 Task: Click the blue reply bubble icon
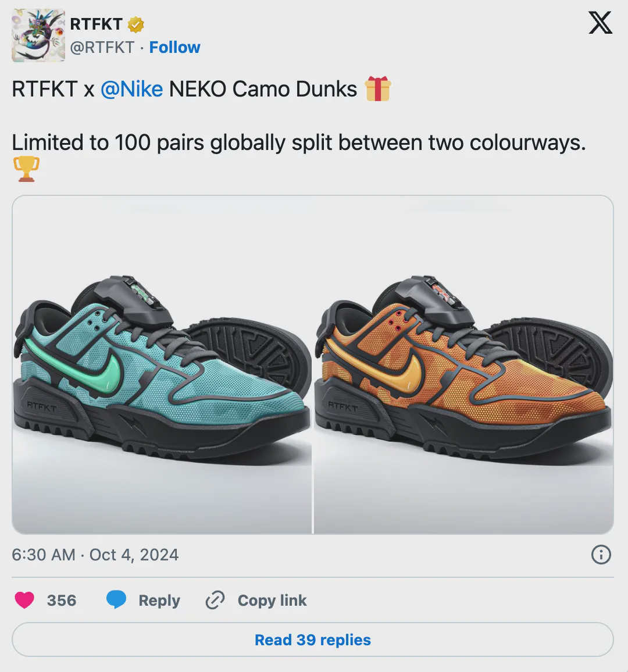[116, 600]
